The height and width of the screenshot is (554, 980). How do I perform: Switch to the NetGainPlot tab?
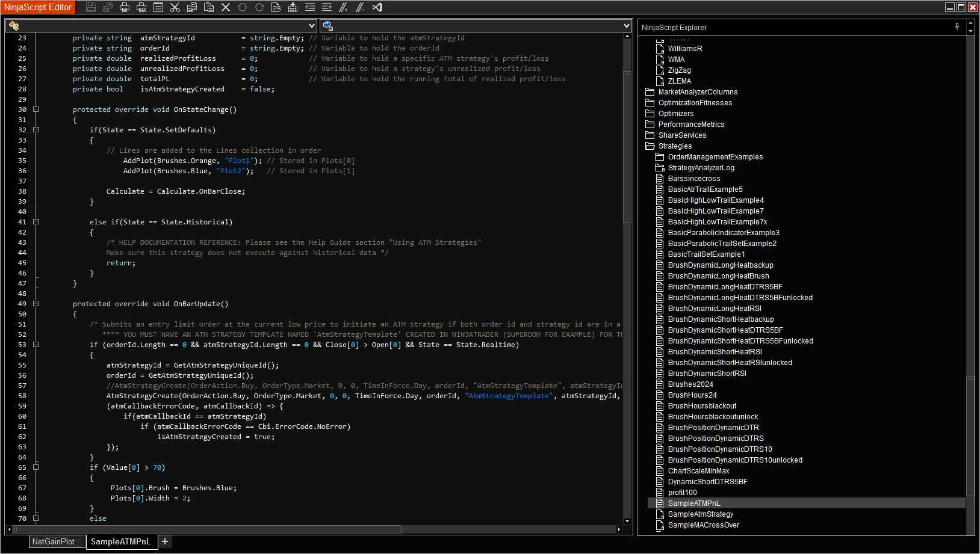(x=53, y=541)
